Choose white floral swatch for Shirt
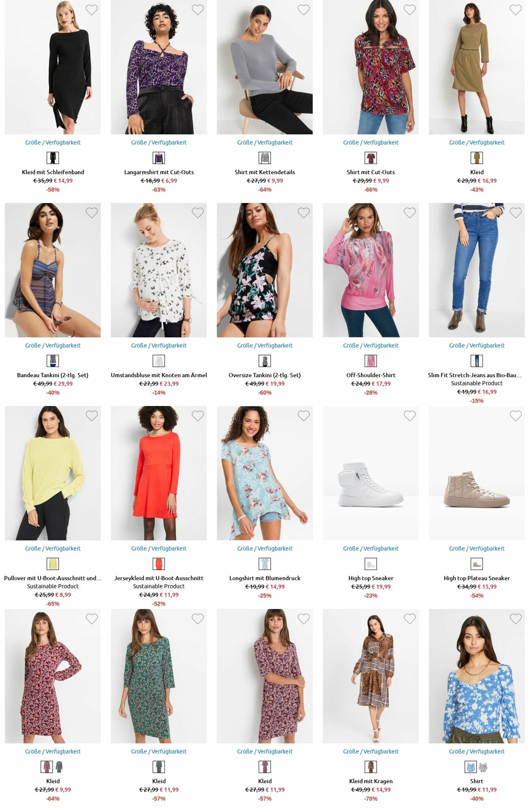The image size is (530, 812). 483,767
